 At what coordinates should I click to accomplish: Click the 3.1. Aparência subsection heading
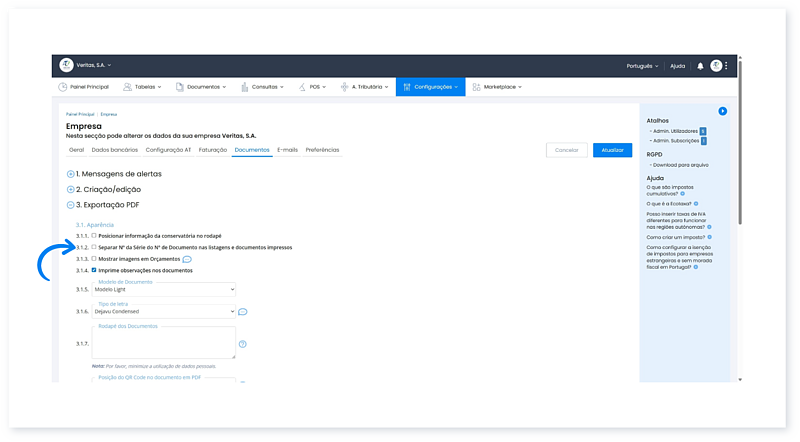click(95, 225)
